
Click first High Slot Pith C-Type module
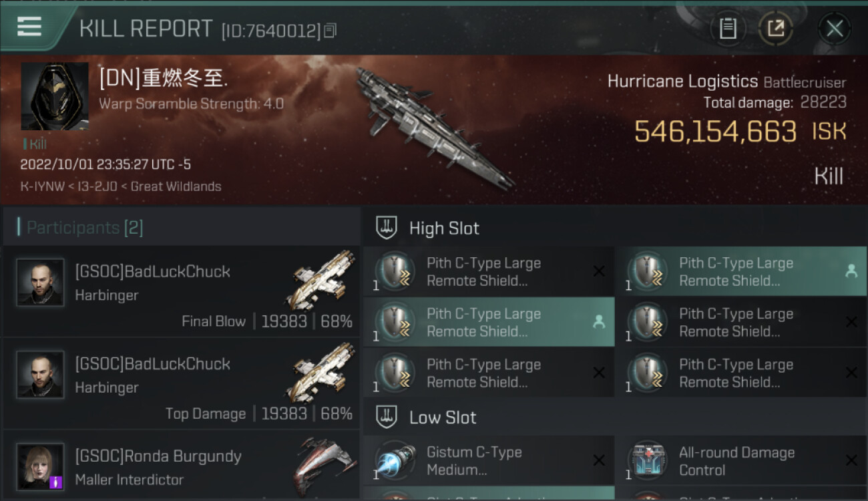click(x=489, y=271)
